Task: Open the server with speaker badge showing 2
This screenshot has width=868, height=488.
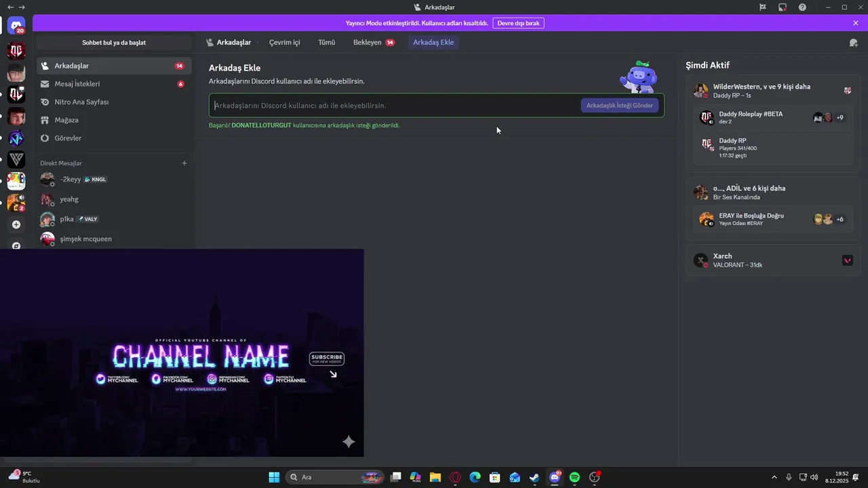Action: click(x=16, y=203)
